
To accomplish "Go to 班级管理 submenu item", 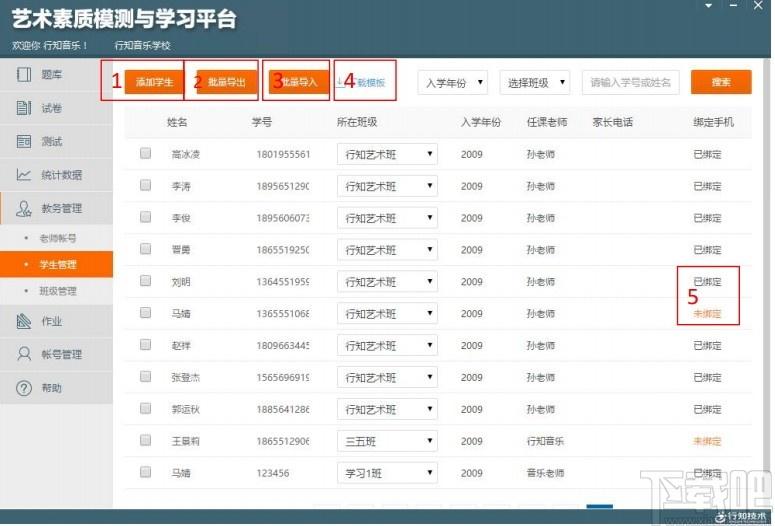I will 58,291.
